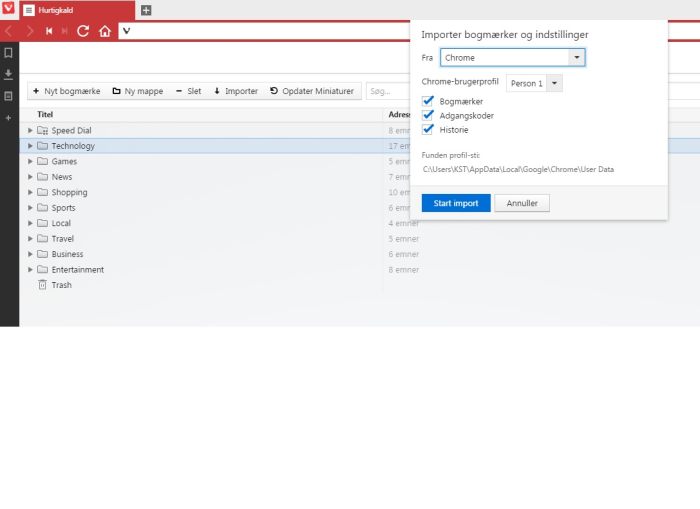
Task: Open the bookmarks side panel
Action: click(8, 53)
